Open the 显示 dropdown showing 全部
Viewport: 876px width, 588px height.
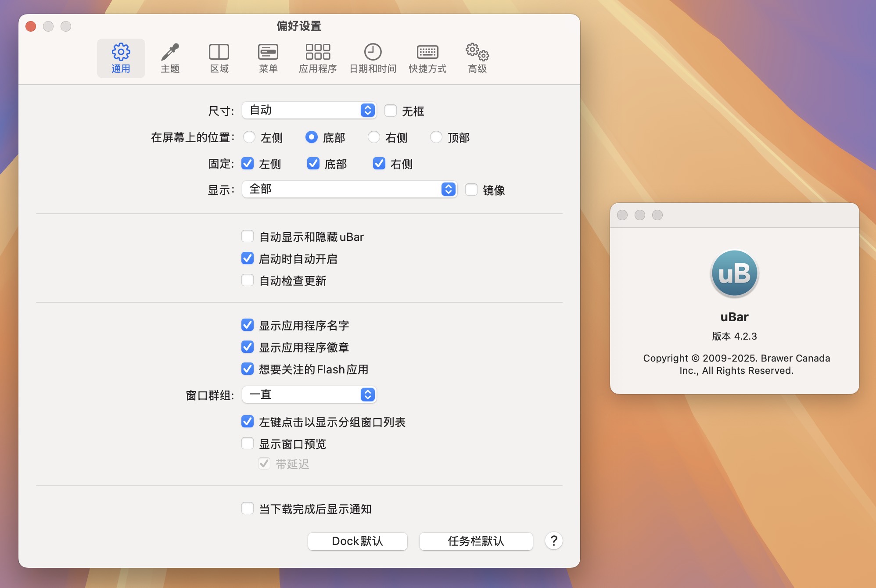click(x=349, y=190)
